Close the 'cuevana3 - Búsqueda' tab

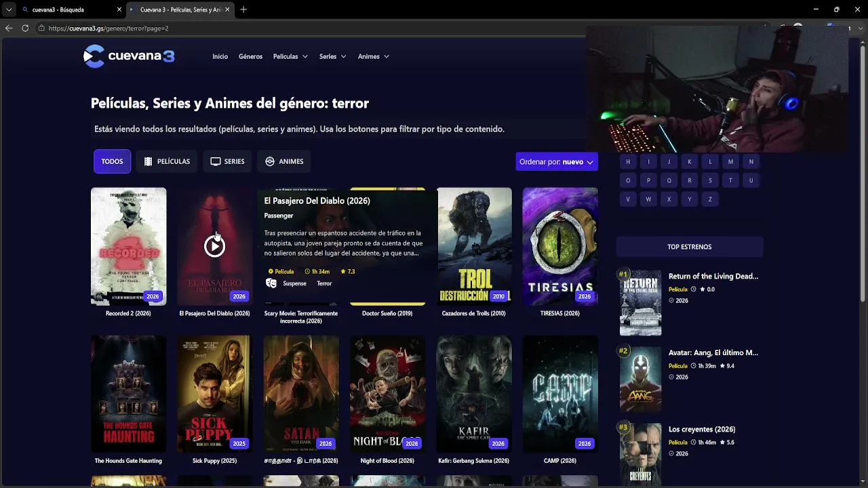[x=119, y=9]
